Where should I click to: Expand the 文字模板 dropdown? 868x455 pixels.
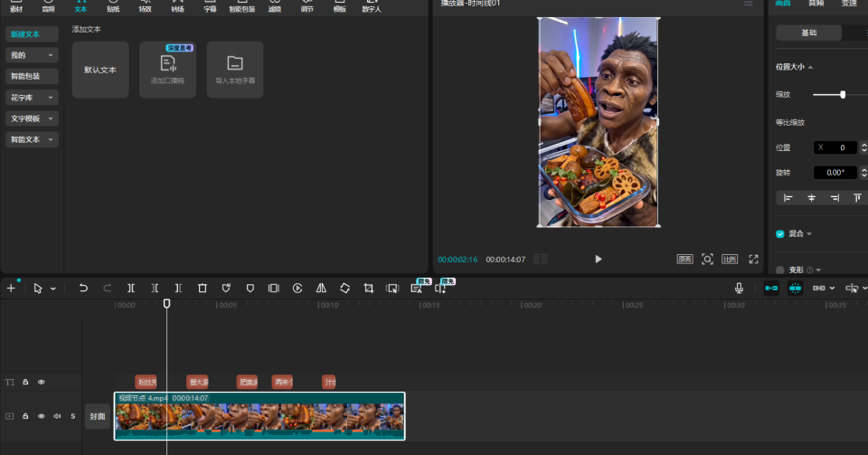coord(32,118)
